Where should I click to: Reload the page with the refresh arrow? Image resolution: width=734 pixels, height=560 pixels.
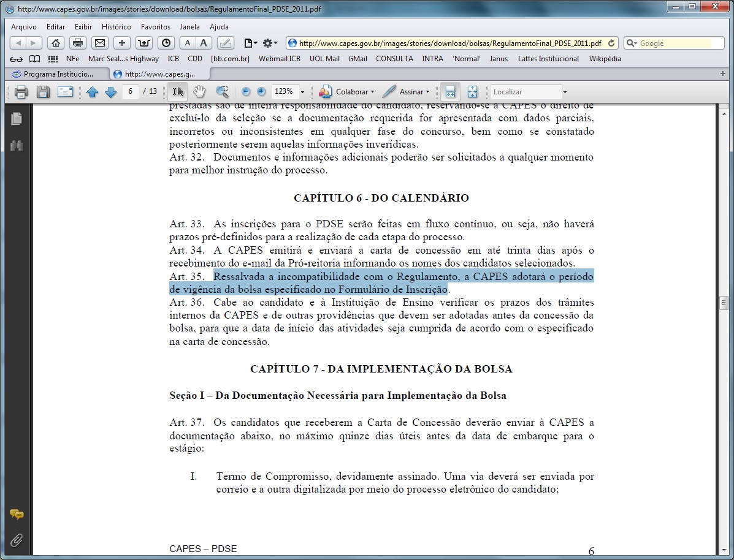tap(611, 43)
